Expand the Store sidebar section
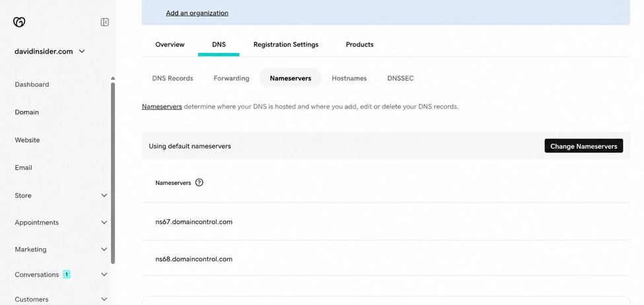The image size is (644, 305). click(104, 195)
